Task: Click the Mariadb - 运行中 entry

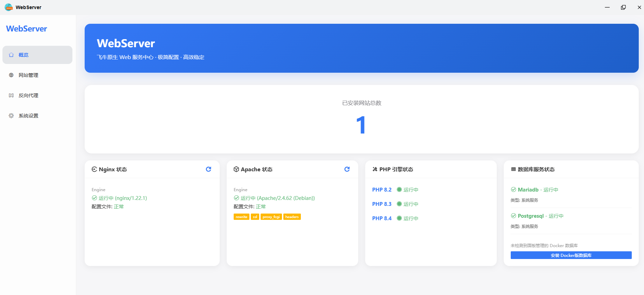Action: (538, 189)
